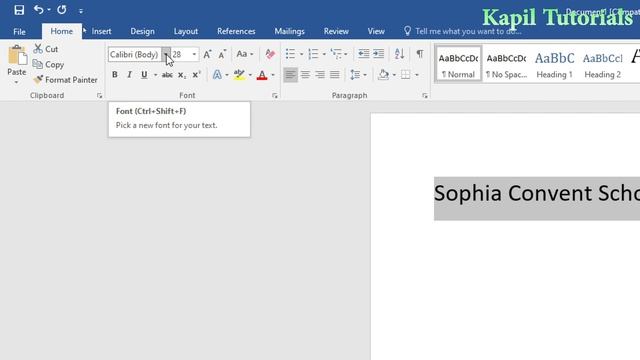Screen dimensions: 640x360
Task: Cut the selected text
Action: tap(46, 49)
